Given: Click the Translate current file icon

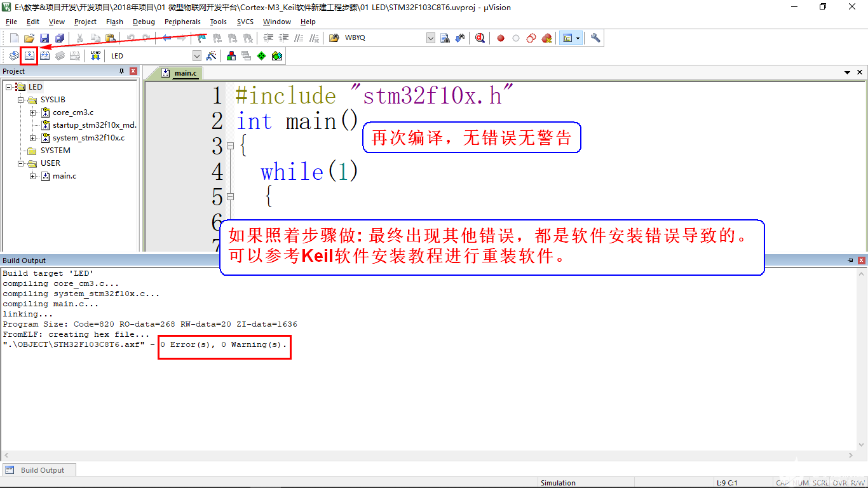Looking at the screenshot, I should [x=14, y=56].
